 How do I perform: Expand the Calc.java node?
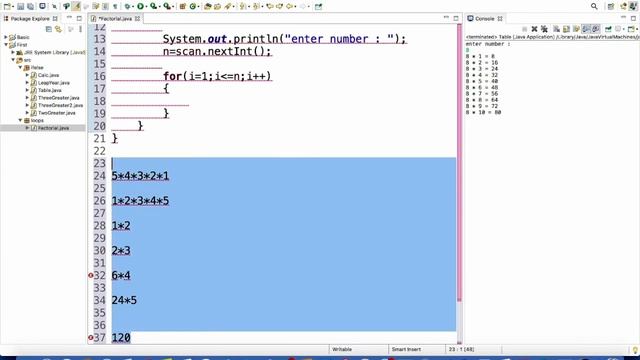click(x=27, y=75)
